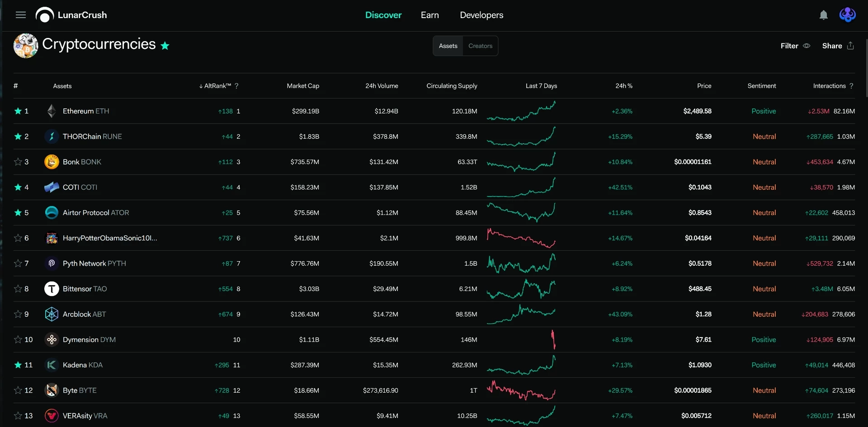
Task: Sort by AltRank column header
Action: click(215, 86)
